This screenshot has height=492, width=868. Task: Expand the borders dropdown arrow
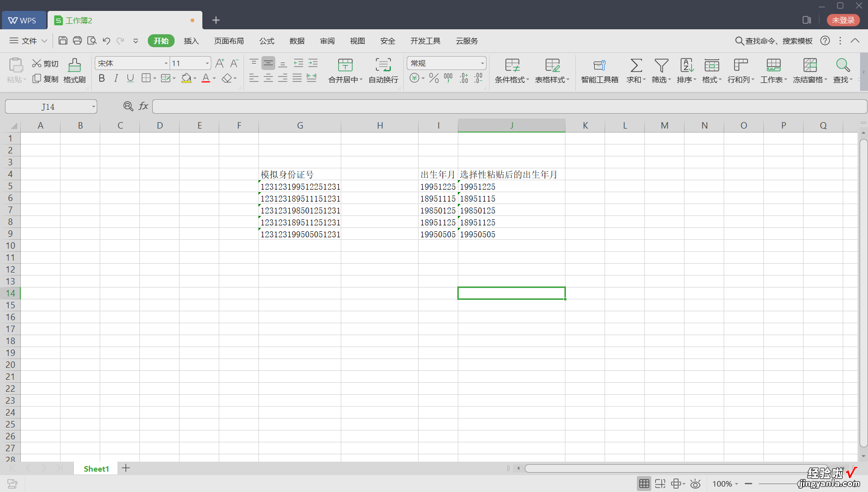pyautogui.click(x=155, y=78)
